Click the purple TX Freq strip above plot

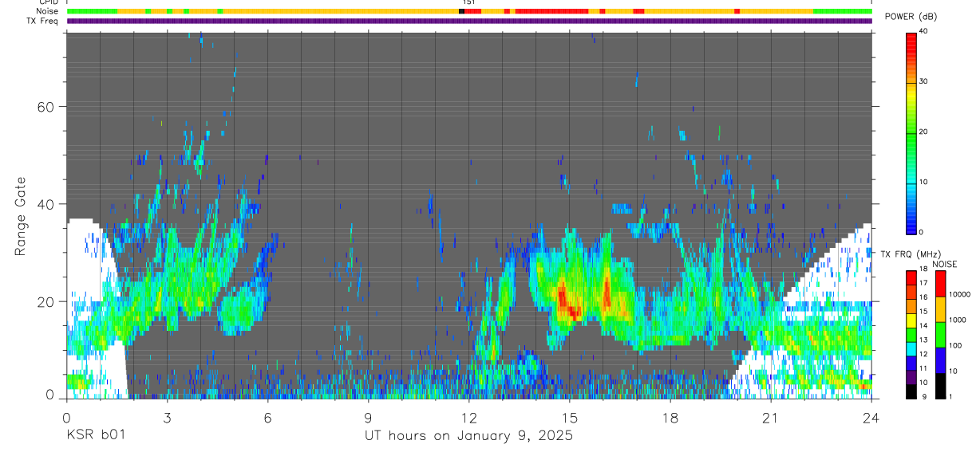(469, 21)
